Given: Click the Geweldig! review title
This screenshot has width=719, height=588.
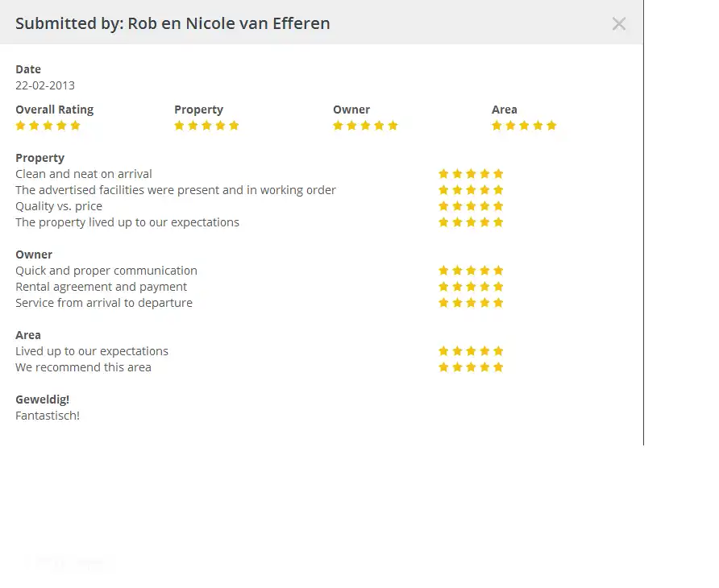Looking at the screenshot, I should [x=43, y=400].
